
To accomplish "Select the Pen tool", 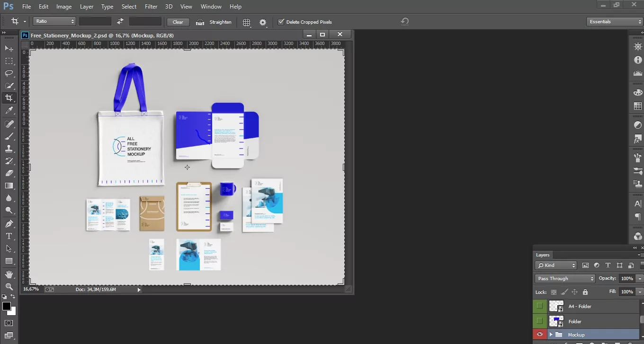I will (x=9, y=223).
